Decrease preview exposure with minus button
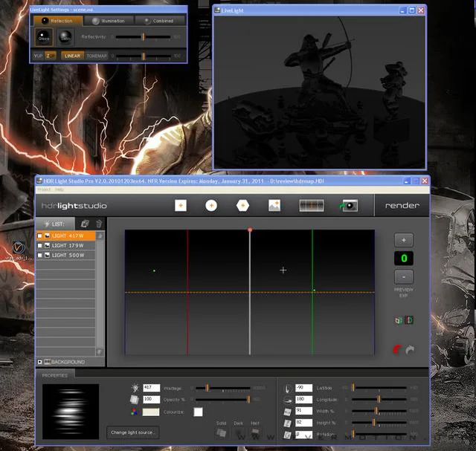 point(404,277)
